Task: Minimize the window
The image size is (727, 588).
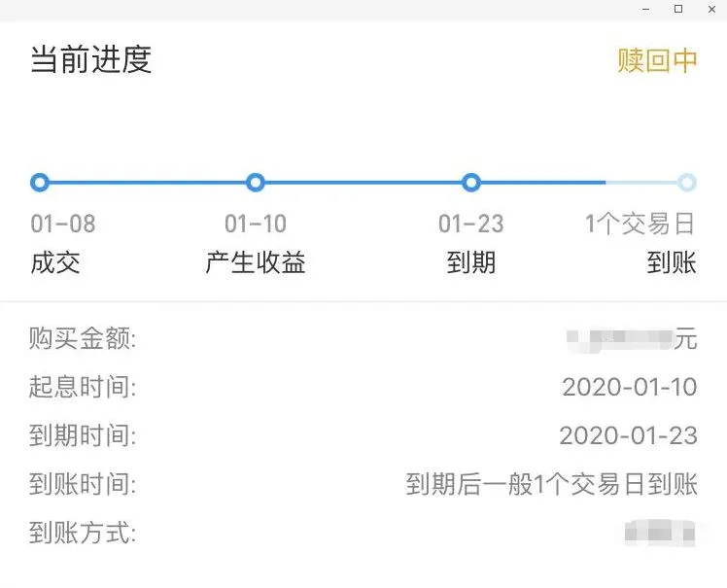Action: [646, 10]
